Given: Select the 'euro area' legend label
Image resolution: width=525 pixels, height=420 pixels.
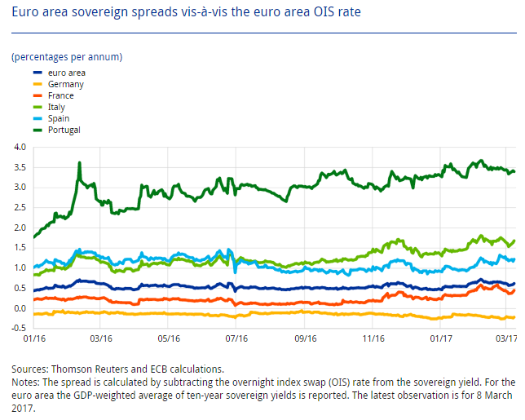Looking at the screenshot, I should pos(66,73).
